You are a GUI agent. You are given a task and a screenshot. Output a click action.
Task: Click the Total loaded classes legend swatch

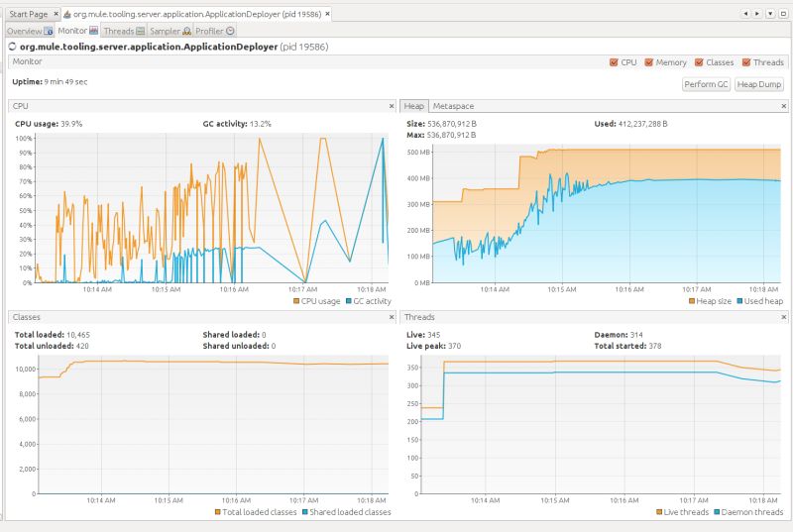click(x=217, y=512)
